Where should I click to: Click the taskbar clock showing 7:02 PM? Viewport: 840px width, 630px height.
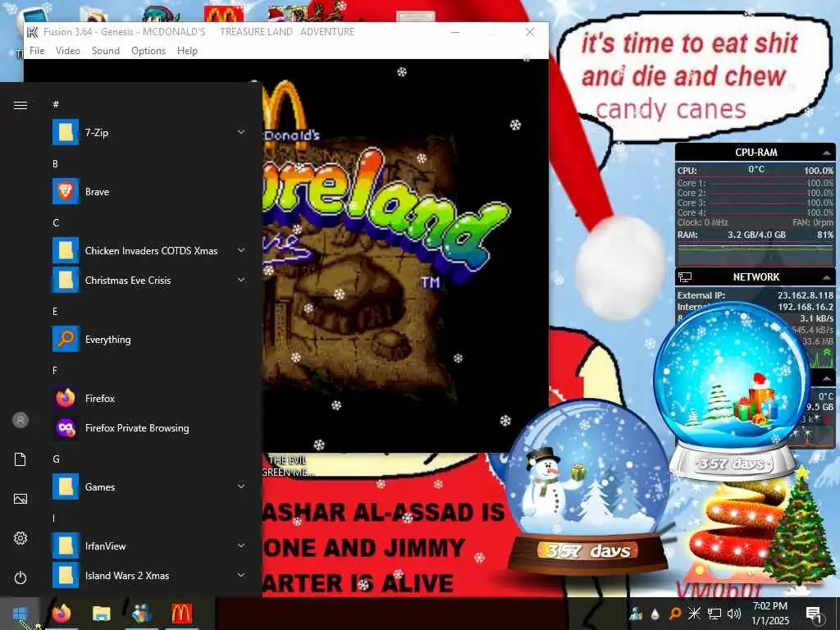(x=770, y=614)
